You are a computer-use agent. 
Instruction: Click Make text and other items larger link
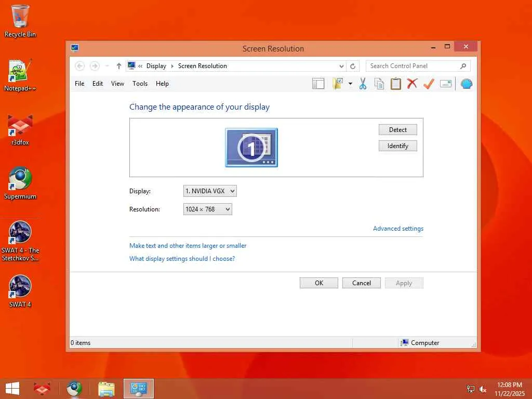coord(188,246)
